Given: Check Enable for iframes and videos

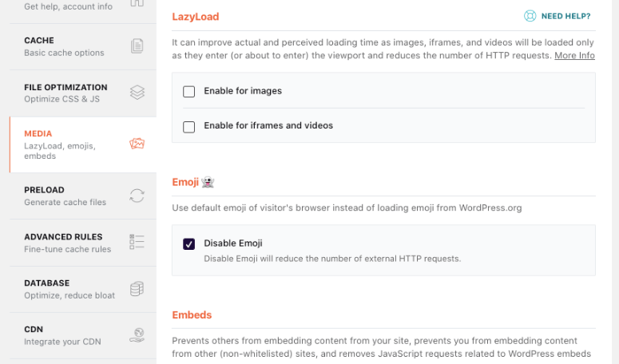Looking at the screenshot, I should click(x=189, y=127).
